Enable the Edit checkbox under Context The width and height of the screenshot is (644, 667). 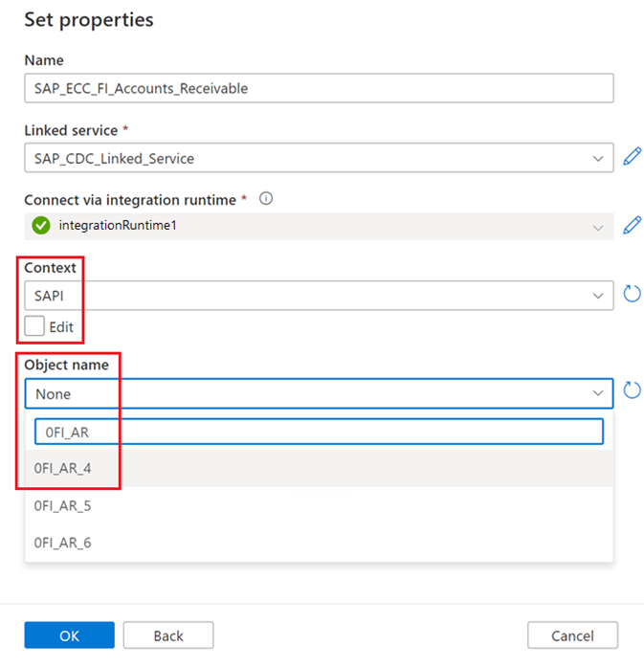35,326
